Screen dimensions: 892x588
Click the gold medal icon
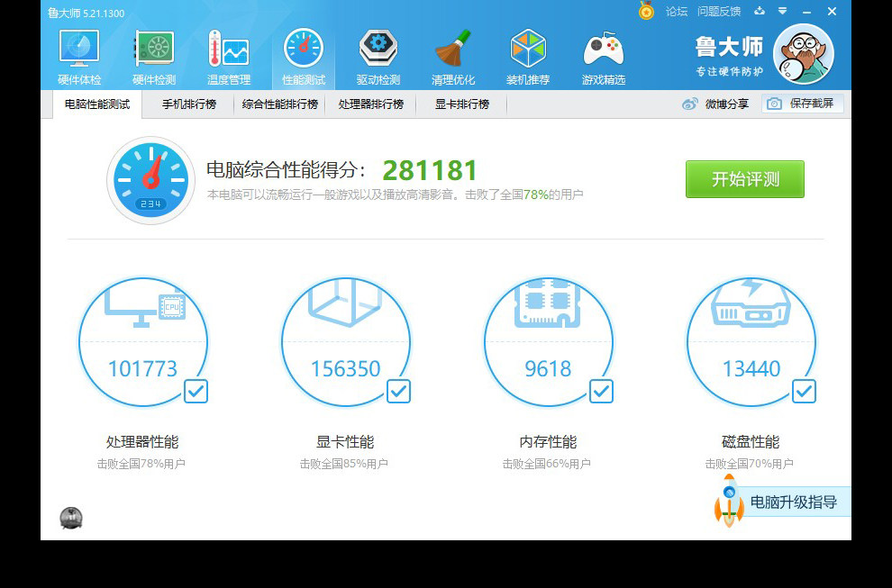click(646, 10)
